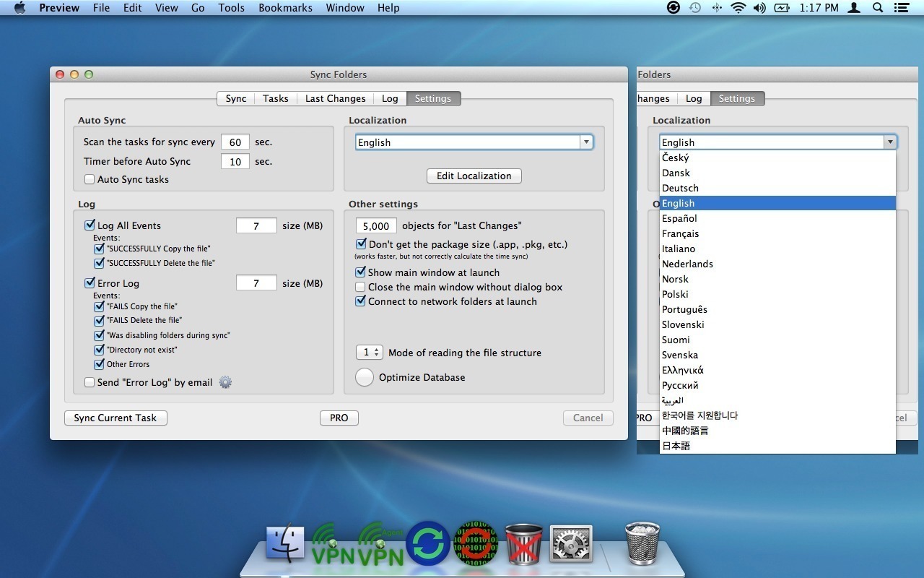
Task: Open Spotlight search from the menu bar
Action: click(876, 8)
